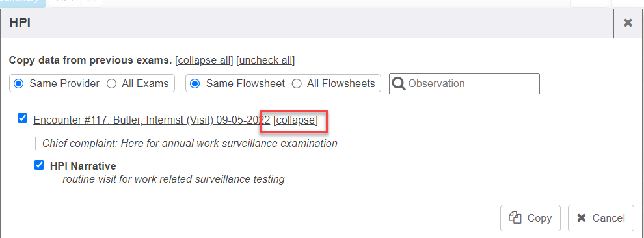
Task: Click the Copy button
Action: 530,218
